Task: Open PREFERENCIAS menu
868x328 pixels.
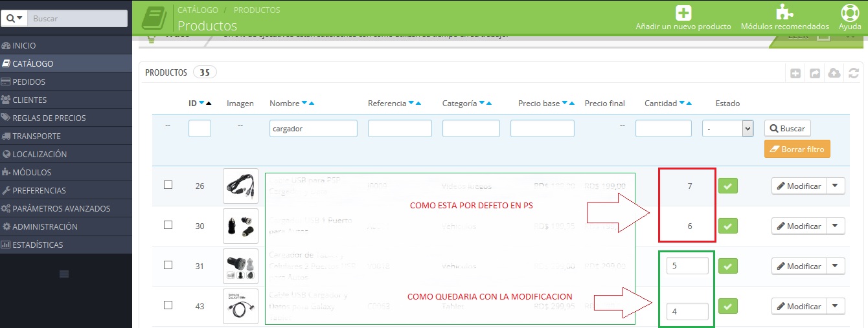Action: click(66, 191)
